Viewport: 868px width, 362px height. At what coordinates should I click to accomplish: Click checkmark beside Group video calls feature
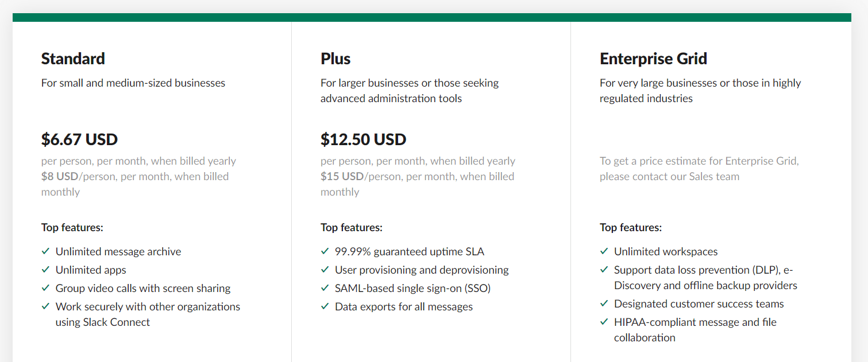pos(45,288)
